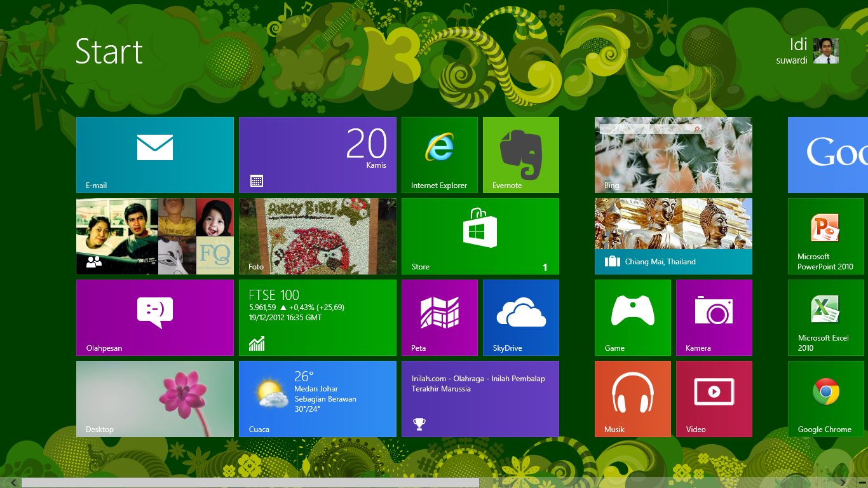Image resolution: width=868 pixels, height=488 pixels.
Task: Open the E-mail tile
Action: pyautogui.click(x=155, y=155)
